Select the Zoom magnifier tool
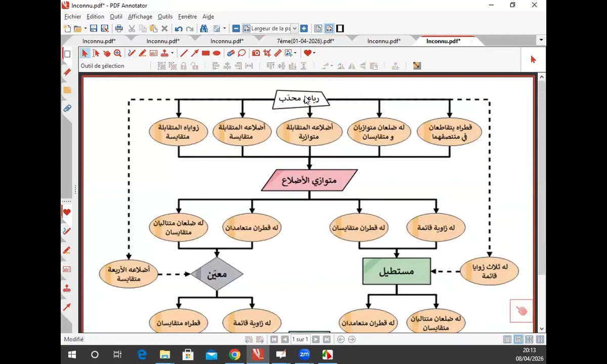 [x=117, y=53]
